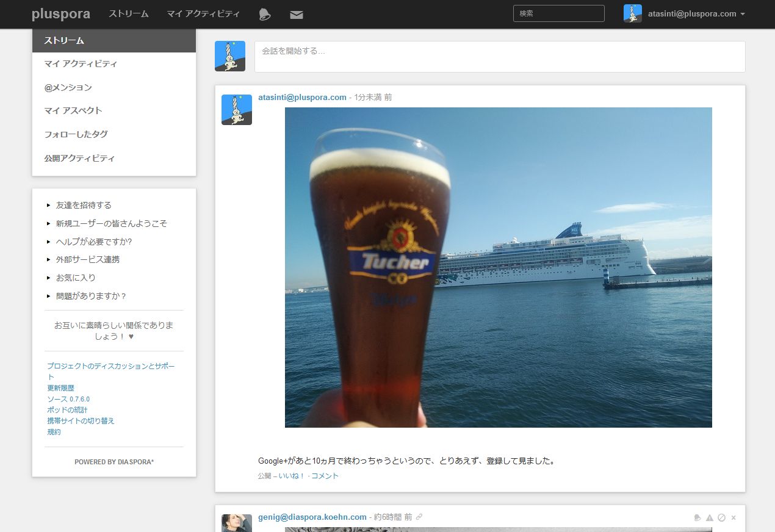Open genig@diaspora.koehn.com author link
Image resolution: width=775 pixels, height=532 pixels.
[x=312, y=517]
